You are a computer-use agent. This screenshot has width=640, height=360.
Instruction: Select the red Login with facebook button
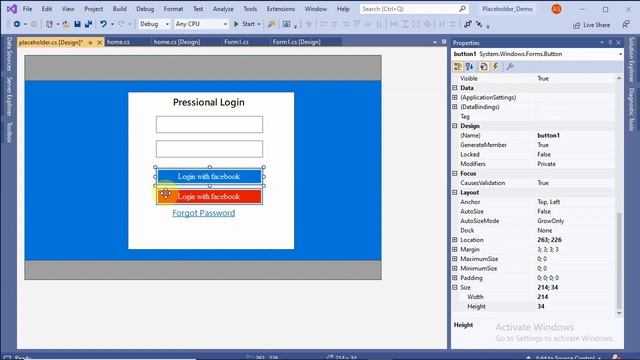coord(209,196)
